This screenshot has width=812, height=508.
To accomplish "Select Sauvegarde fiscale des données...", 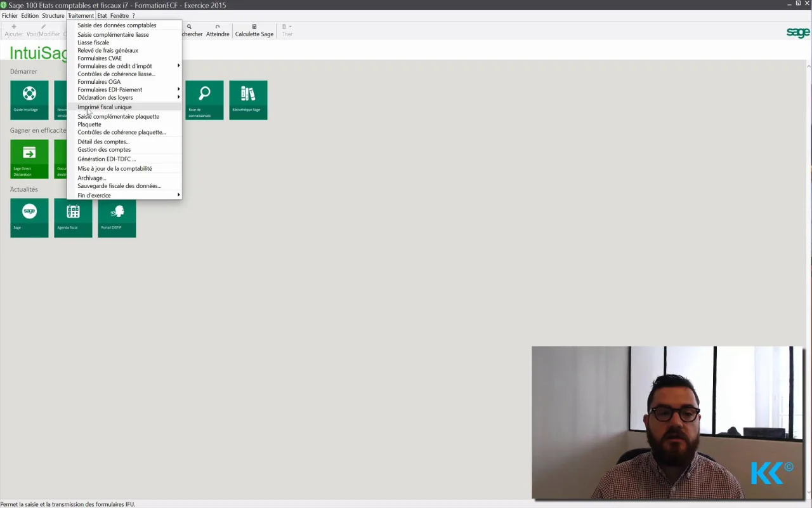I will click(124, 186).
